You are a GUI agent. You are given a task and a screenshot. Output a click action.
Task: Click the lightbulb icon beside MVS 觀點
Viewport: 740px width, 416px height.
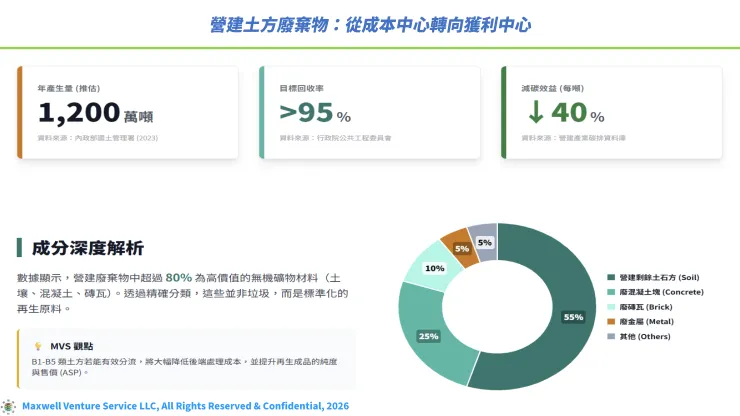coord(38,346)
